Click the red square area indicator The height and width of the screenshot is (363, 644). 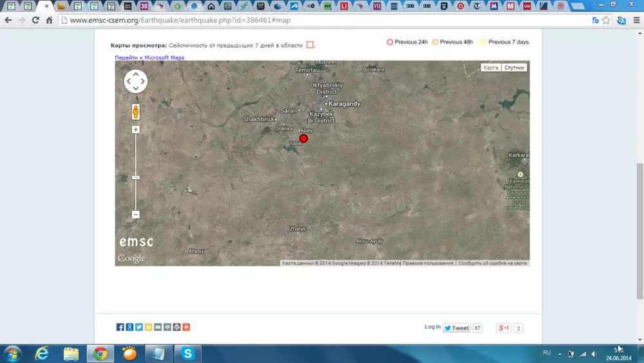tap(310, 45)
